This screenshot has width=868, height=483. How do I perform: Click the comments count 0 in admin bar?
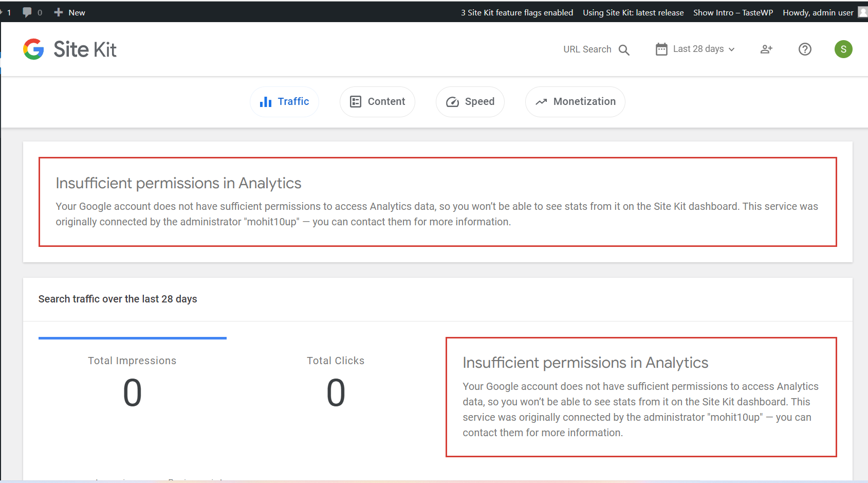pyautogui.click(x=40, y=12)
